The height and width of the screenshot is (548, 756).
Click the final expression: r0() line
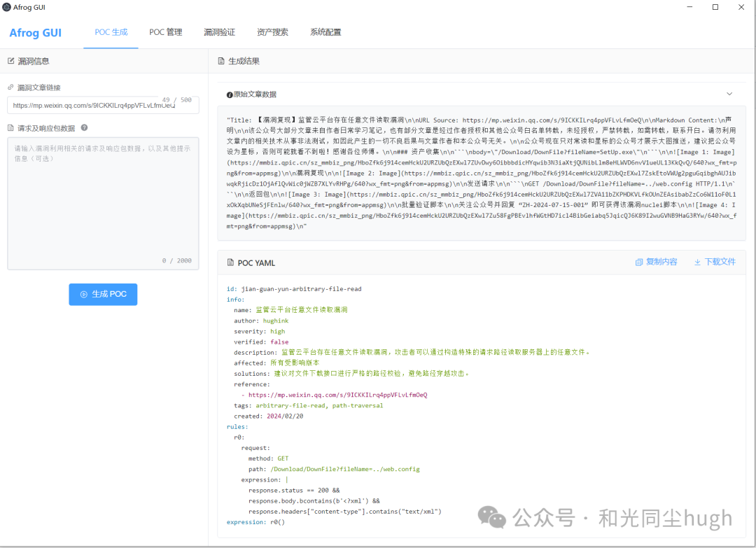pos(255,522)
